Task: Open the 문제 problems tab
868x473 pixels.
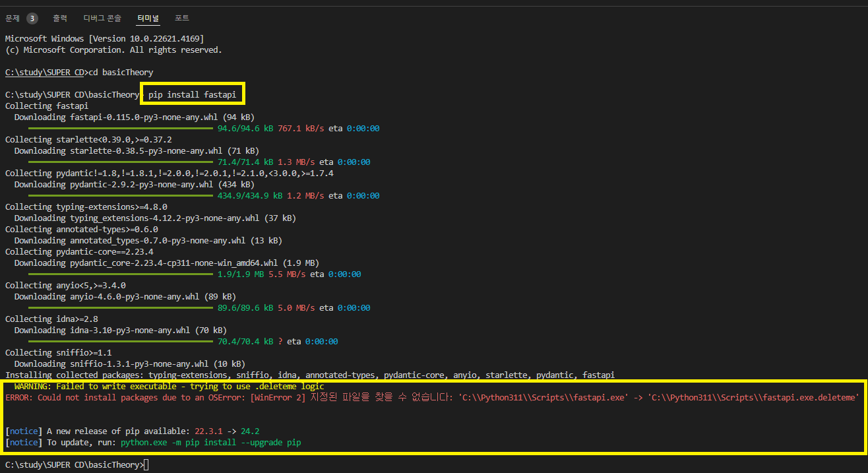Action: click(13, 18)
